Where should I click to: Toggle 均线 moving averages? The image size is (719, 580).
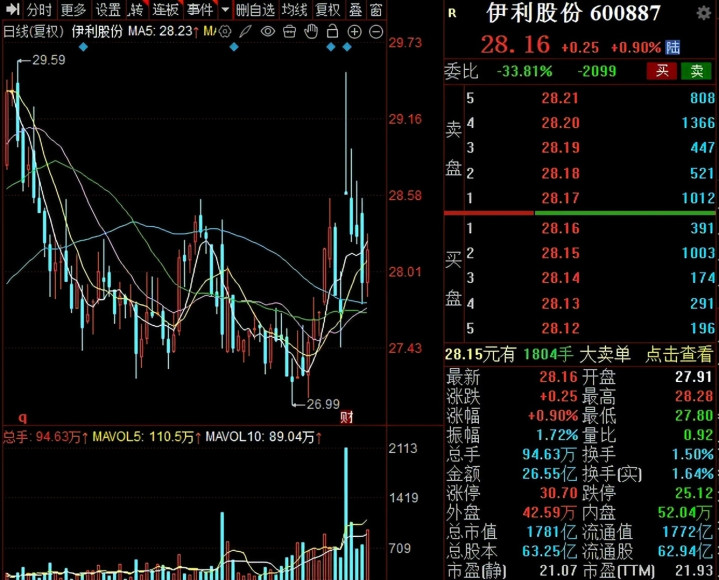click(294, 9)
